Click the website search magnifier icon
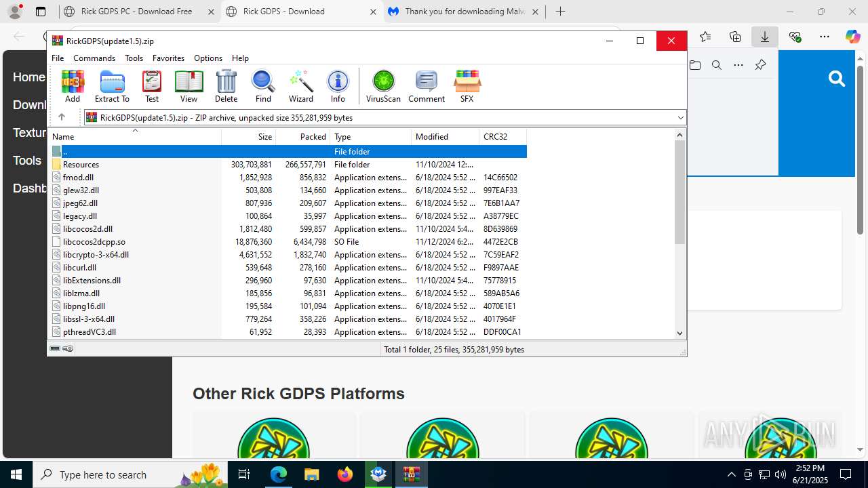868x488 pixels. click(x=837, y=79)
